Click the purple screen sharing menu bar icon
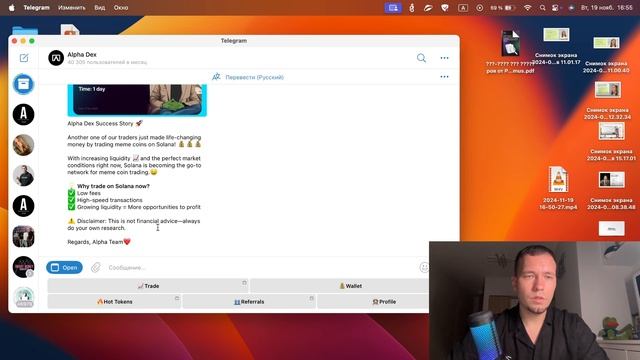 tap(393, 7)
